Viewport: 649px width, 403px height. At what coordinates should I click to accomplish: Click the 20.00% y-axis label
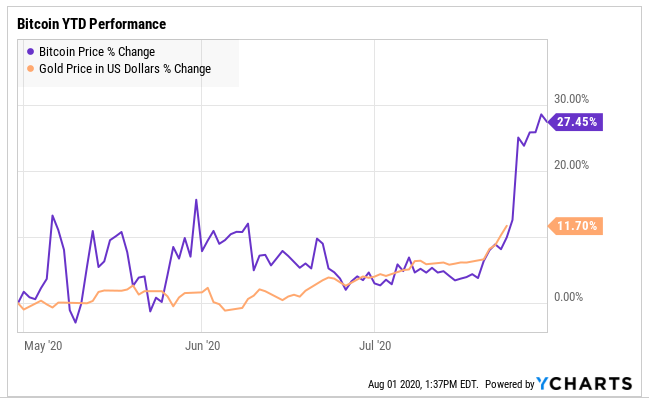coord(572,164)
